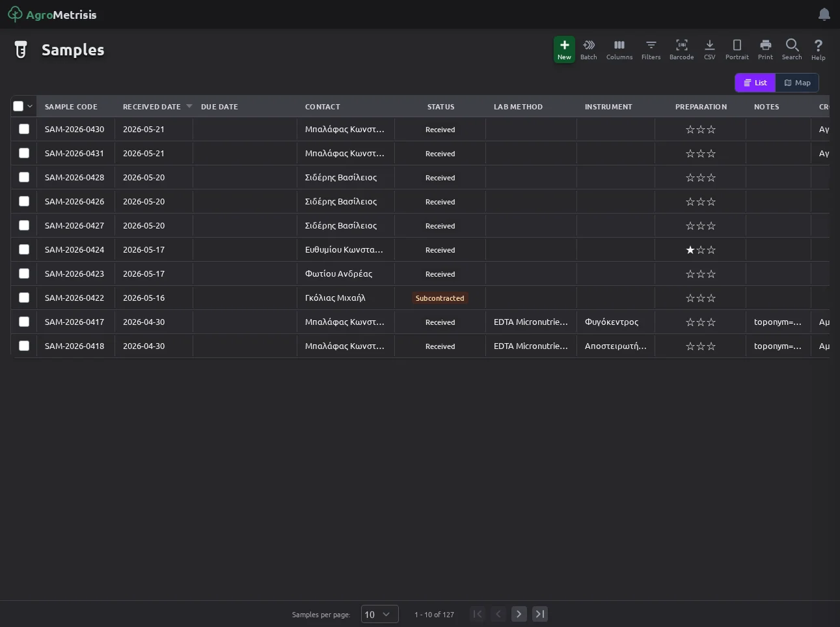Jump to last page of samples
Screen dimensions: 840x627
click(540, 614)
